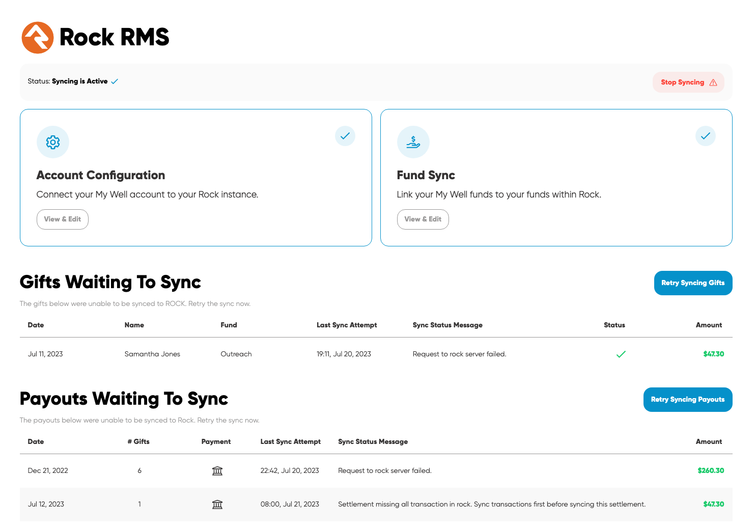The image size is (756, 532).
Task: Open View & Edit for Account Configuration
Action: pos(63,219)
